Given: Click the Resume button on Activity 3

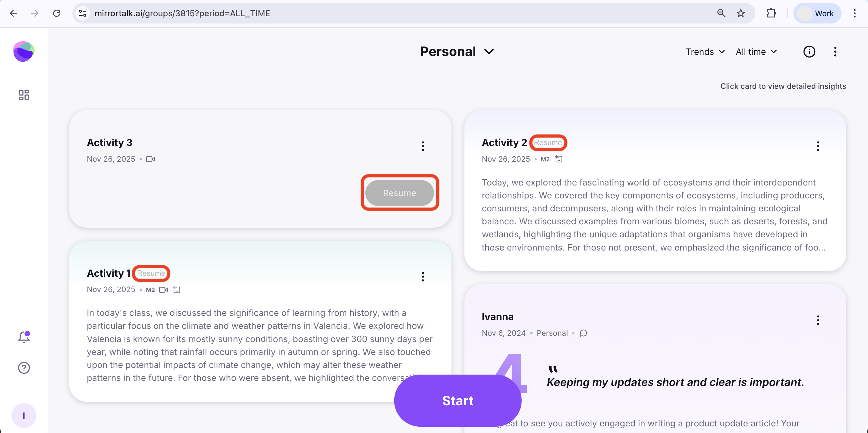Looking at the screenshot, I should (400, 193).
